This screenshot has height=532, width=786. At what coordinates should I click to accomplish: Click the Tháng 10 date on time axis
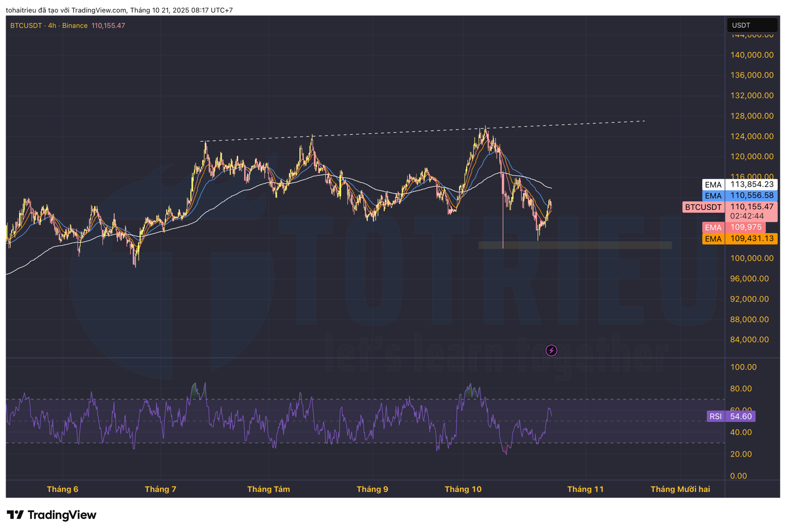[463, 489]
